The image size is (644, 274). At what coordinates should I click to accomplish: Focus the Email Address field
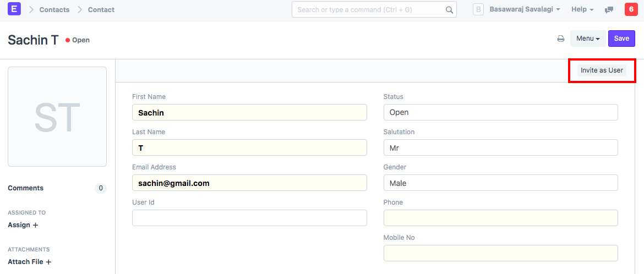(x=249, y=183)
